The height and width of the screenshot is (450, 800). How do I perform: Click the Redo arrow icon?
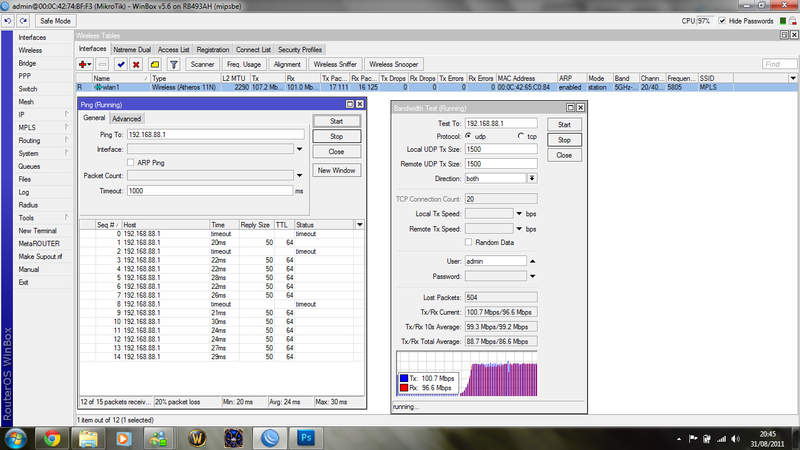coord(22,20)
